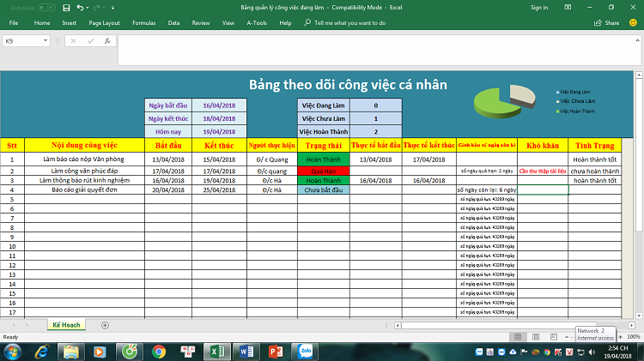Click the horizontal scrollbar left arrow
The image size is (644, 361).
pyautogui.click(x=398, y=325)
